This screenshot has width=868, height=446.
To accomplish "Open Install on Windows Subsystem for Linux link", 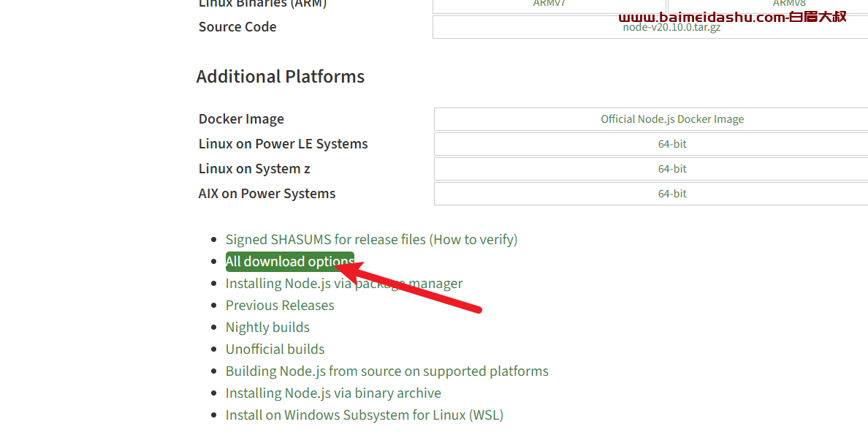I will [x=365, y=415].
